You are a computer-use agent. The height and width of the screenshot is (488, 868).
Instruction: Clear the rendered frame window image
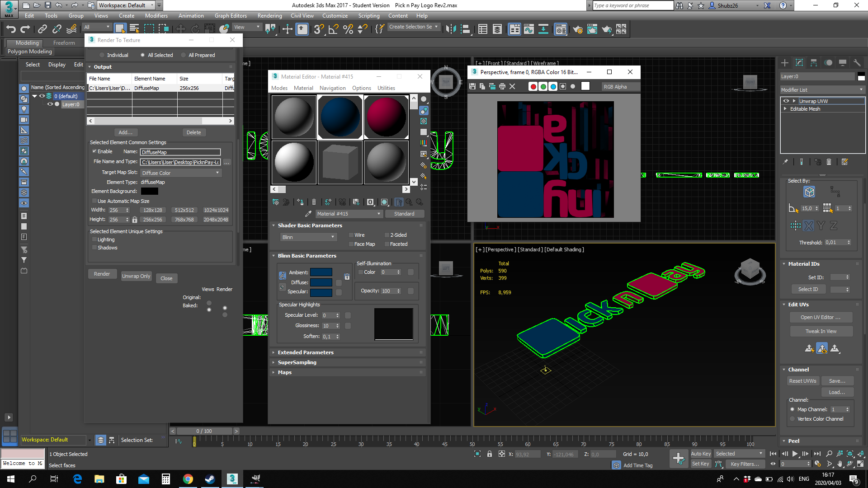[512, 86]
